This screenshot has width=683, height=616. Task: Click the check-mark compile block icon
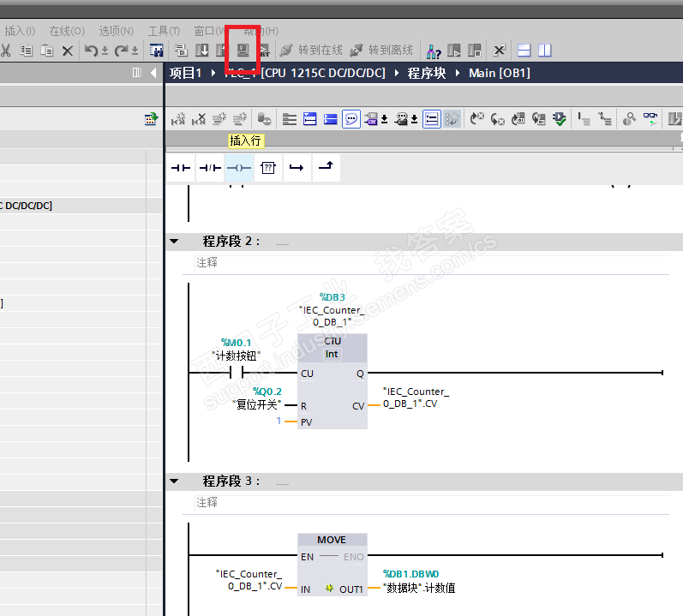pyautogui.click(x=560, y=118)
